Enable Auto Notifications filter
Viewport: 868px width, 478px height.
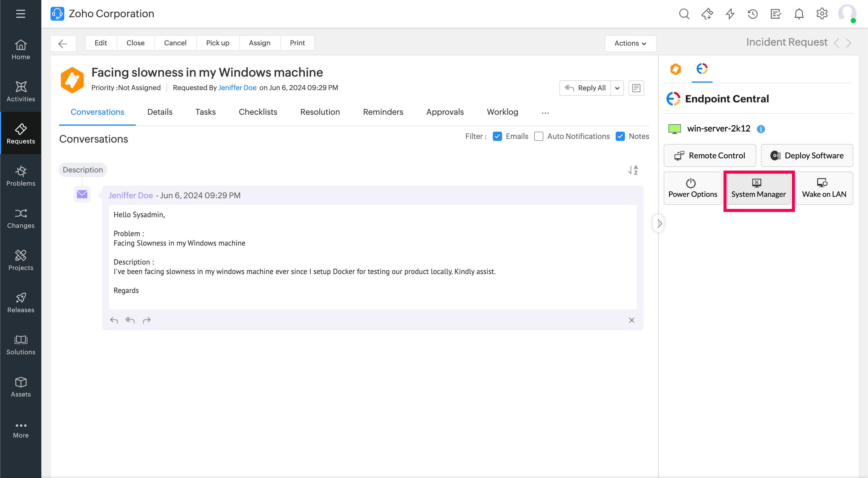click(538, 136)
